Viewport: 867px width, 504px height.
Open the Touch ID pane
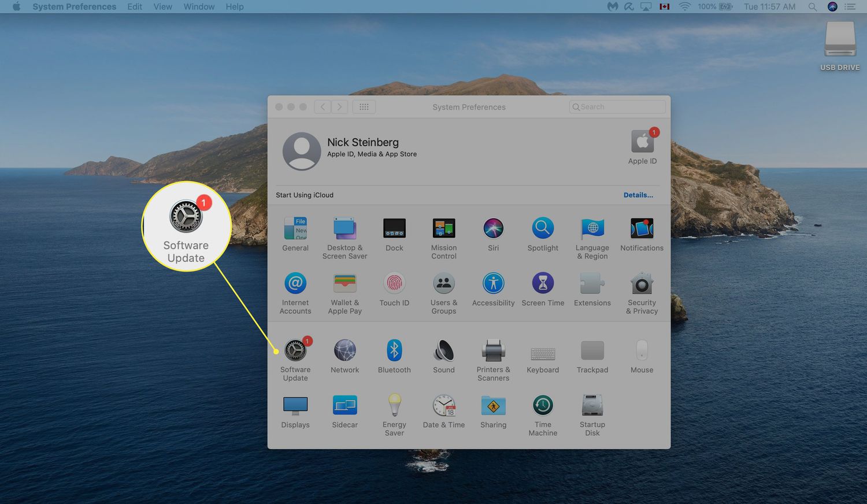[x=394, y=284]
